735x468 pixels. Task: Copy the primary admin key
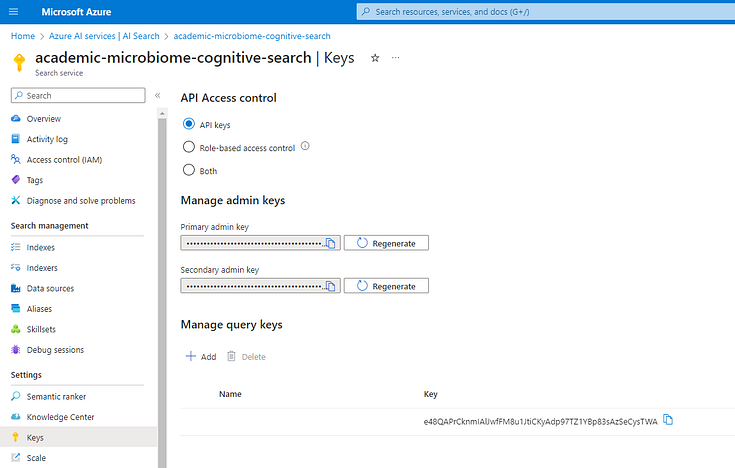tap(330, 243)
